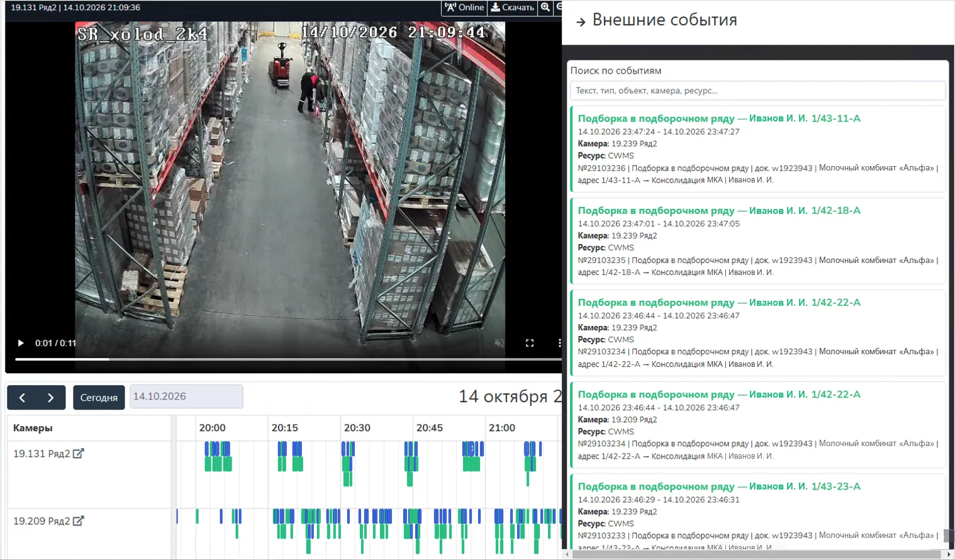Play the camera video clip
The image size is (955, 560).
[21, 343]
